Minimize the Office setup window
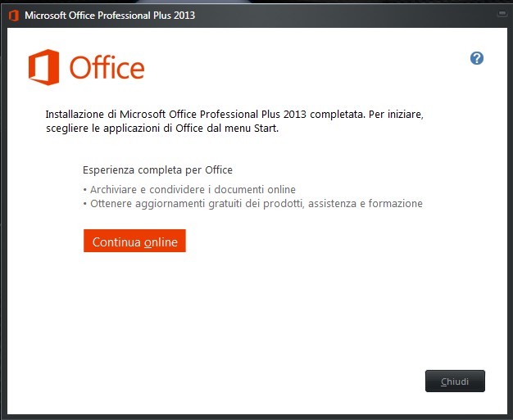513x420 pixels. [502, 14]
